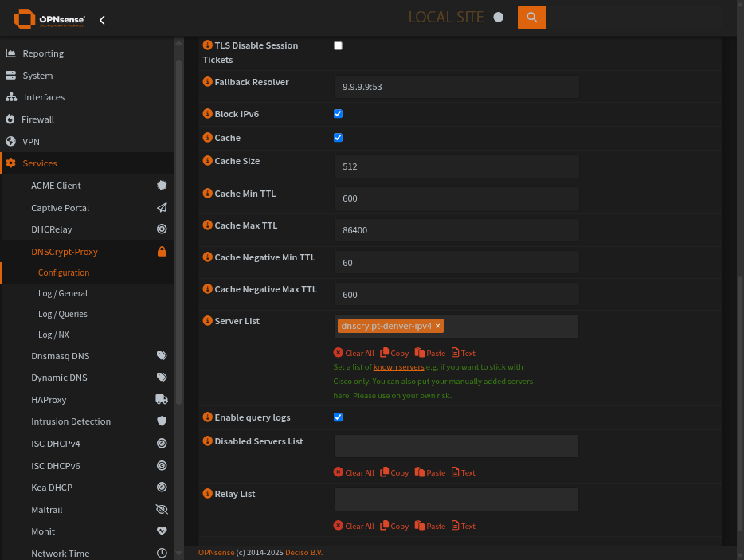The height and width of the screenshot is (560, 744).
Task: Click the Fallback Resolver input field
Action: pos(456,87)
